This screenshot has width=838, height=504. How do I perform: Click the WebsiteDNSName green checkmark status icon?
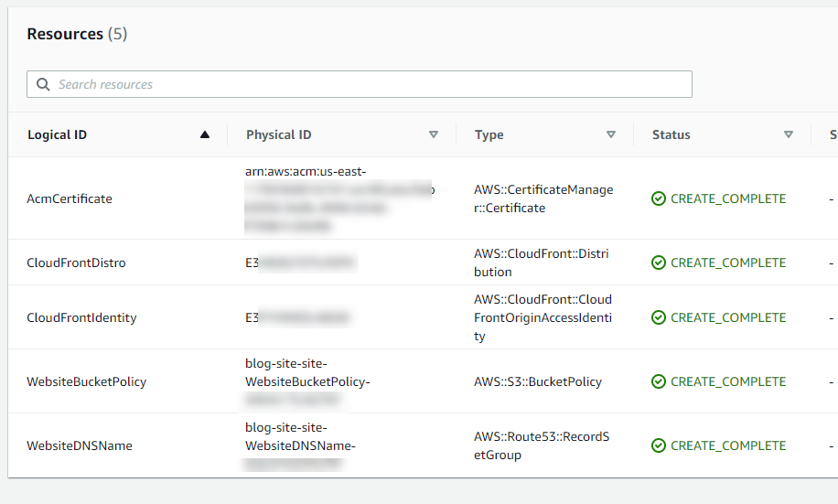click(x=659, y=445)
